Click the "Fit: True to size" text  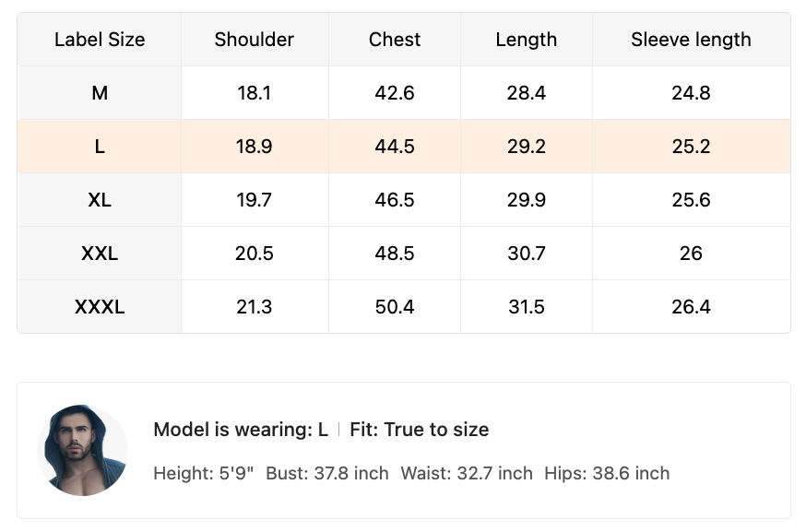tap(419, 430)
